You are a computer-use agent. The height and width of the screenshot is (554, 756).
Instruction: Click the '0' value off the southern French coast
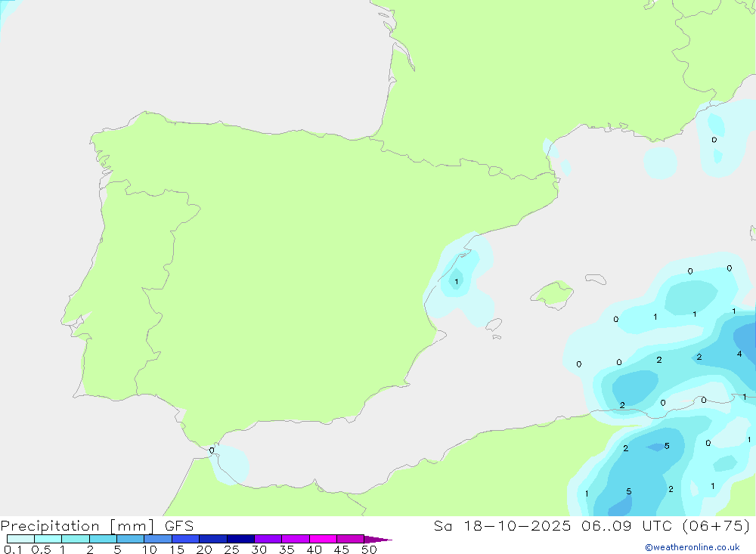pos(714,140)
